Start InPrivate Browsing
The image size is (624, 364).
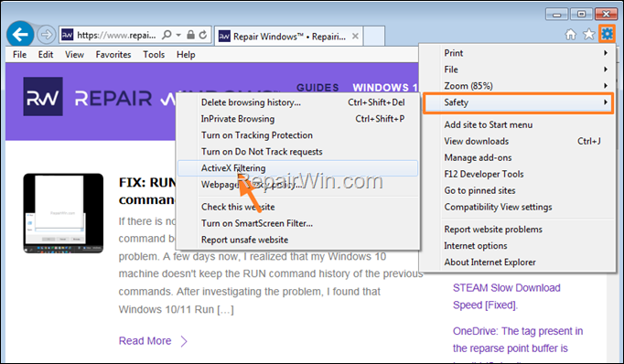(297, 119)
